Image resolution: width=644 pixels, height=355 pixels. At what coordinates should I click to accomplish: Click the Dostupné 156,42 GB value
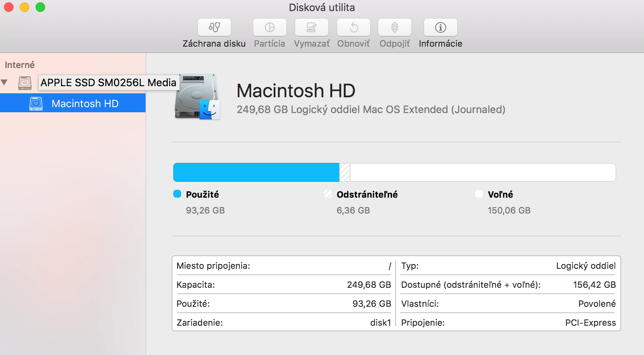[x=595, y=285]
